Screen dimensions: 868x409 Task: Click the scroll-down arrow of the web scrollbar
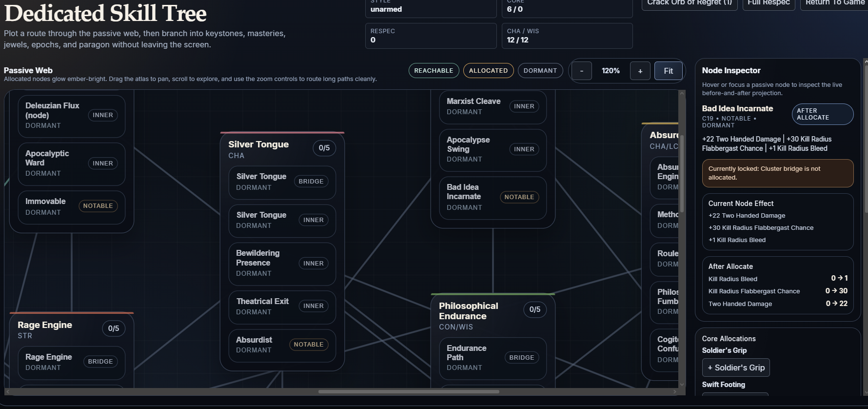tap(682, 385)
